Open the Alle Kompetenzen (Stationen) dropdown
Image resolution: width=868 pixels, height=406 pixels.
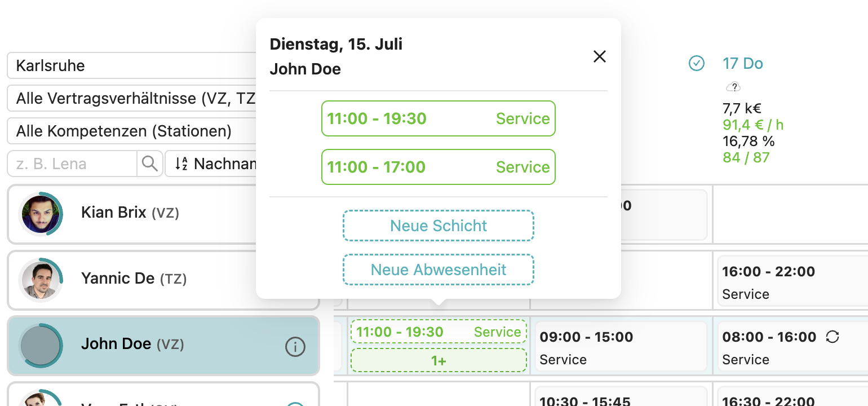tap(132, 131)
